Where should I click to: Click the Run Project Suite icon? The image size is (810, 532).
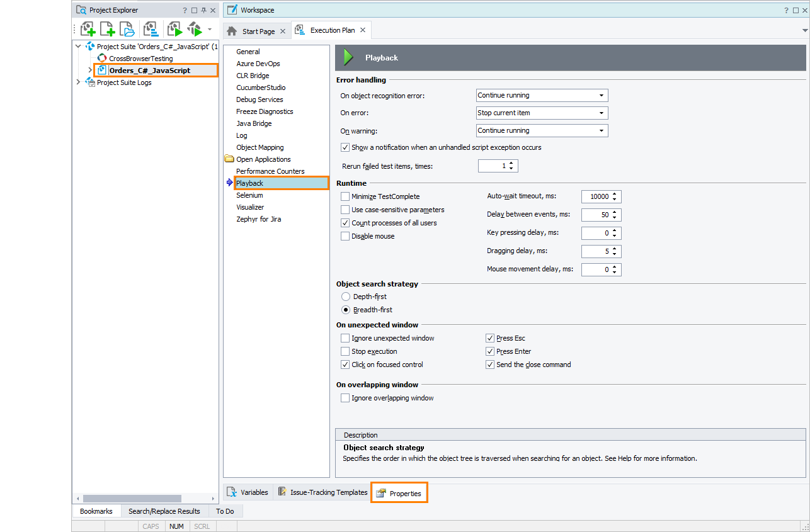[x=195, y=29]
